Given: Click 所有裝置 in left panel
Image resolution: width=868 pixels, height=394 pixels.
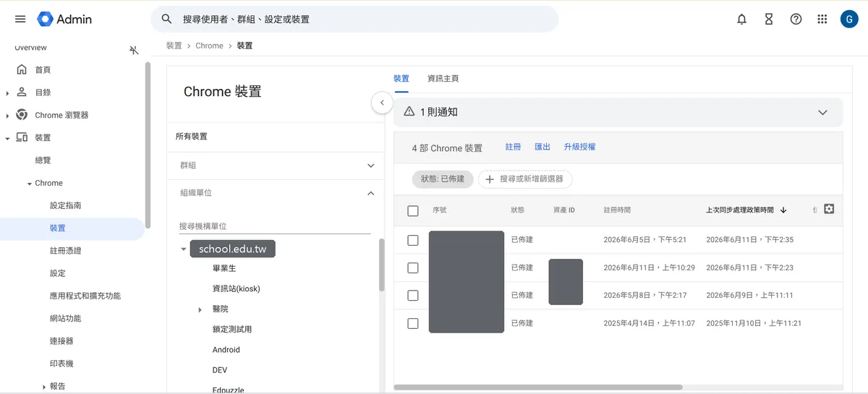Looking at the screenshot, I should click(192, 137).
